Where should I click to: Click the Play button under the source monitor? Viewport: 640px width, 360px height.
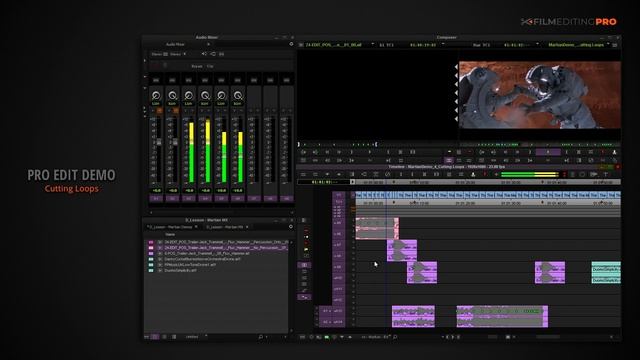tap(370, 152)
